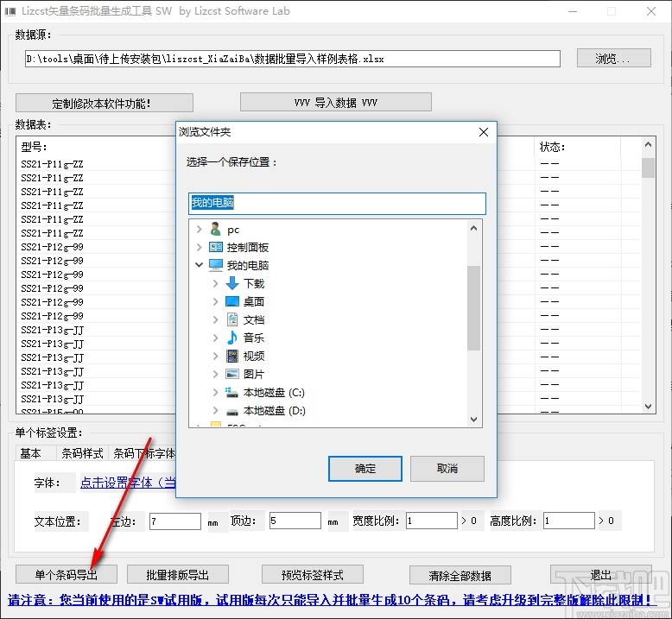
Task: Click the Local Disk (D:) drive icon
Action: tap(232, 411)
